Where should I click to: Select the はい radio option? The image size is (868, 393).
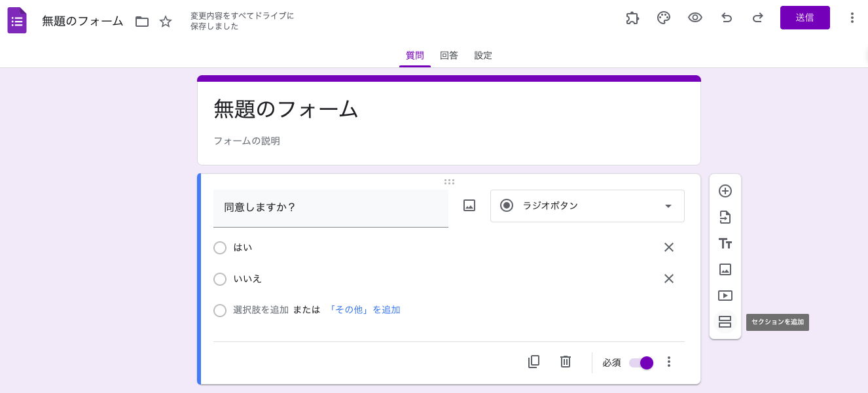click(220, 248)
